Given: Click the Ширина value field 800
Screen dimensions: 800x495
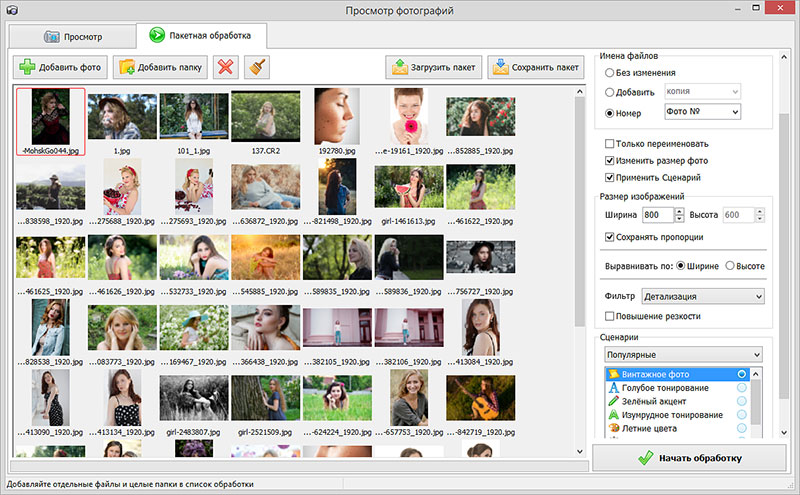Looking at the screenshot, I should pos(658,215).
